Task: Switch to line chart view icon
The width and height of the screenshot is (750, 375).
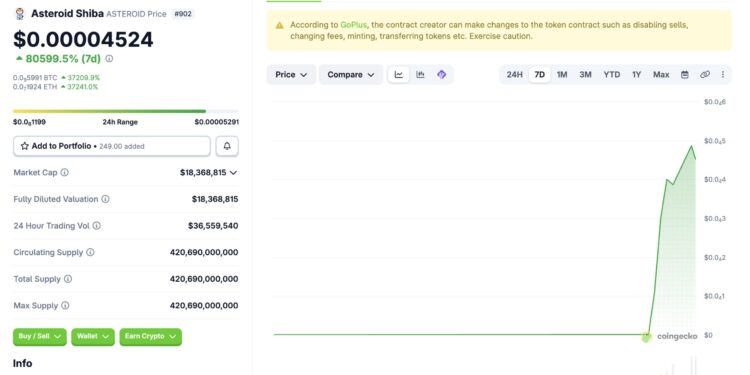Action: click(x=398, y=75)
